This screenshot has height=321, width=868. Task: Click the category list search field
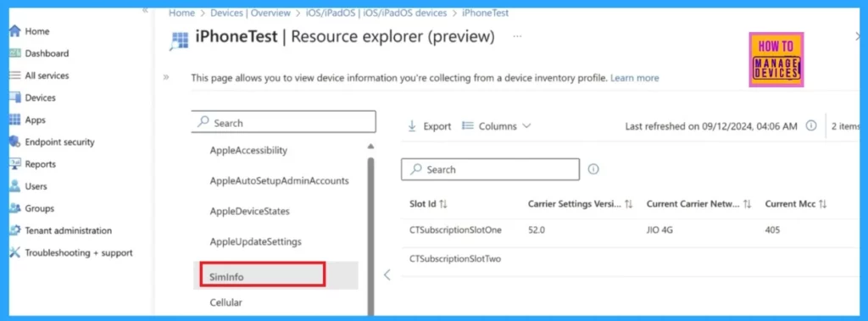click(283, 122)
